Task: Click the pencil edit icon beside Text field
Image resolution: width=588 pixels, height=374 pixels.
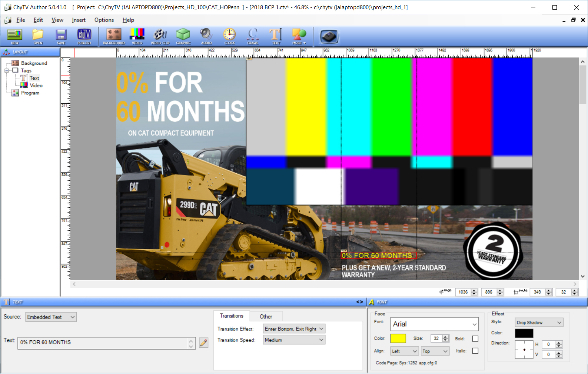Action: click(203, 343)
